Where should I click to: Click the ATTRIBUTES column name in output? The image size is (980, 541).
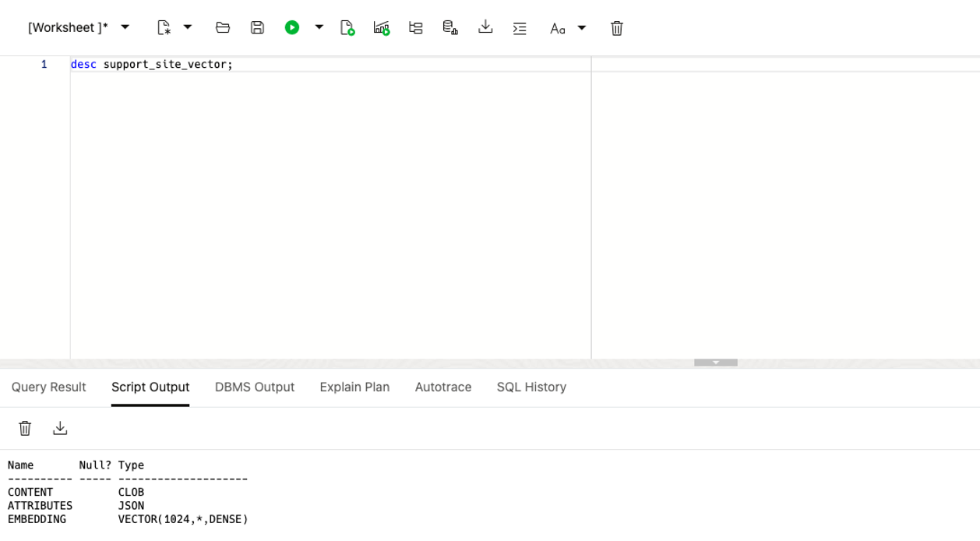tap(40, 506)
